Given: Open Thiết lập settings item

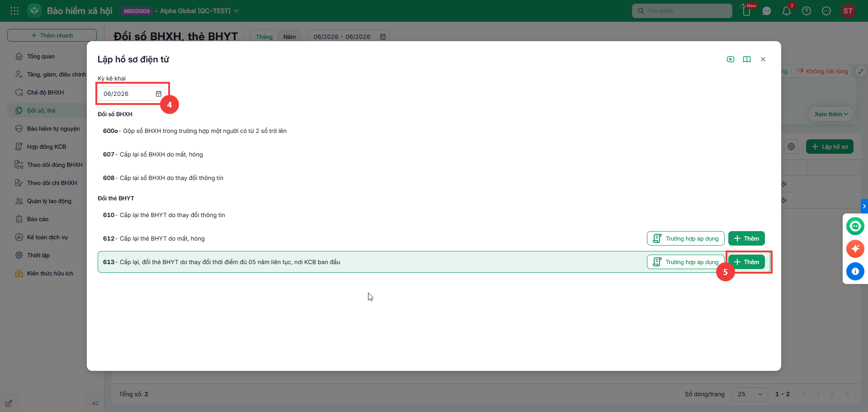Looking at the screenshot, I should pyautogui.click(x=38, y=256).
